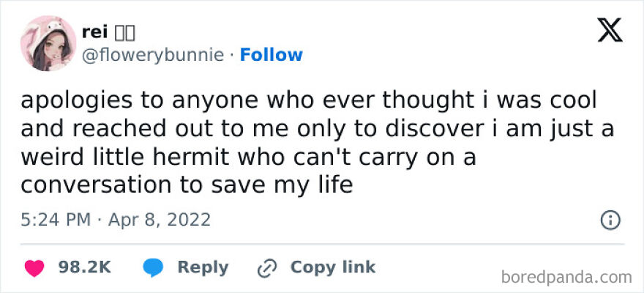Click the 98.2K like count
The width and height of the screenshot is (644, 293).
point(84,268)
